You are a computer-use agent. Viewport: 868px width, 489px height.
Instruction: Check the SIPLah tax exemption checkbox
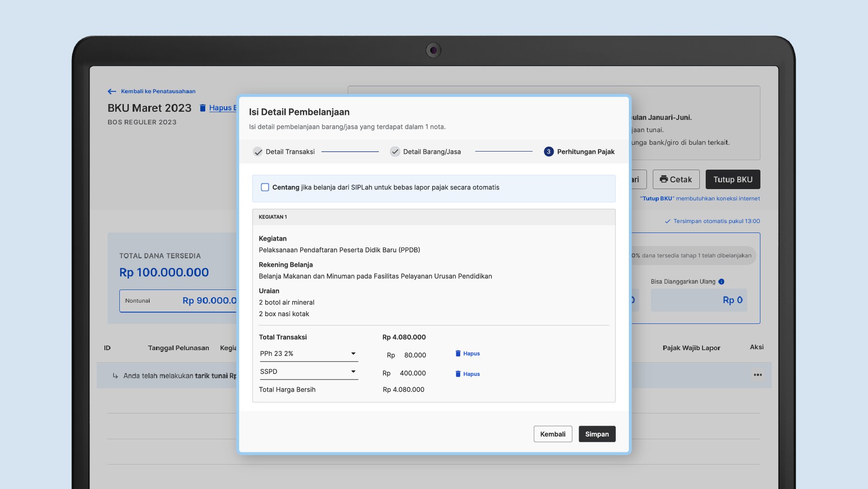[265, 187]
